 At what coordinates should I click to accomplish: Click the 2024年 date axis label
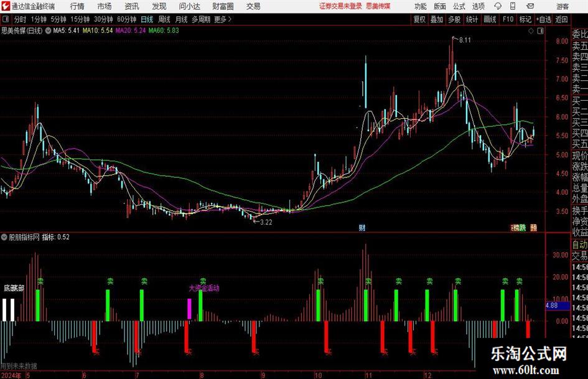pos(11,375)
